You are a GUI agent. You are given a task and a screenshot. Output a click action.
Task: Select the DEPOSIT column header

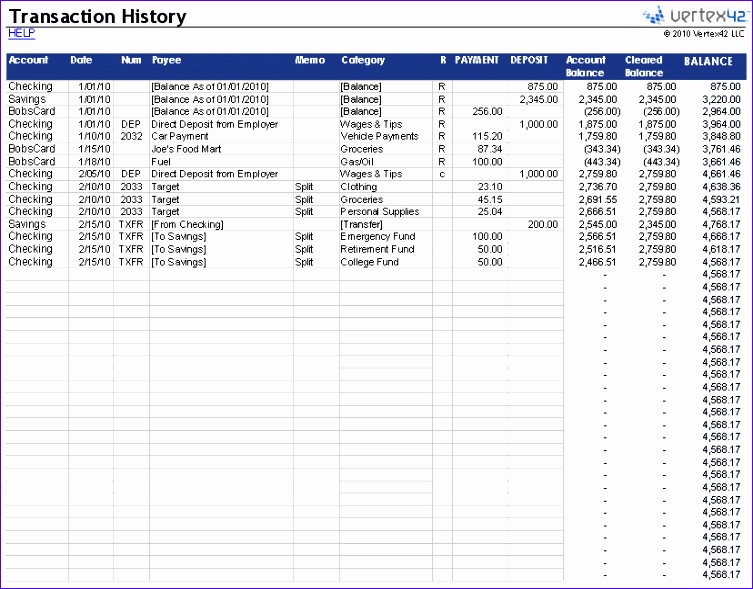point(529,61)
